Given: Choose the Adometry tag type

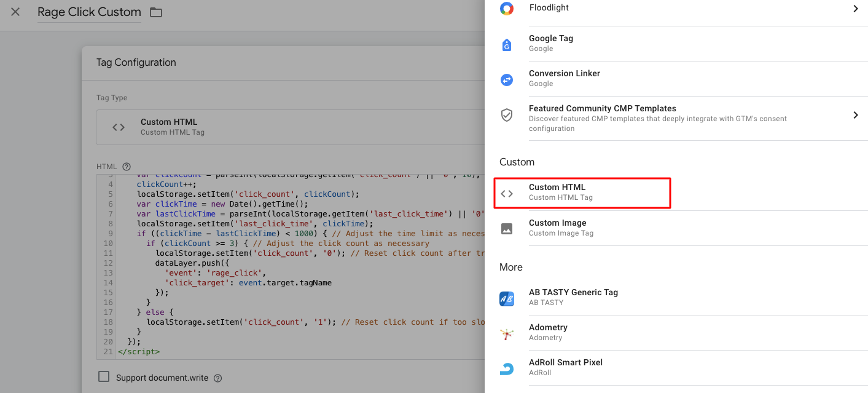Looking at the screenshot, I should point(684,333).
